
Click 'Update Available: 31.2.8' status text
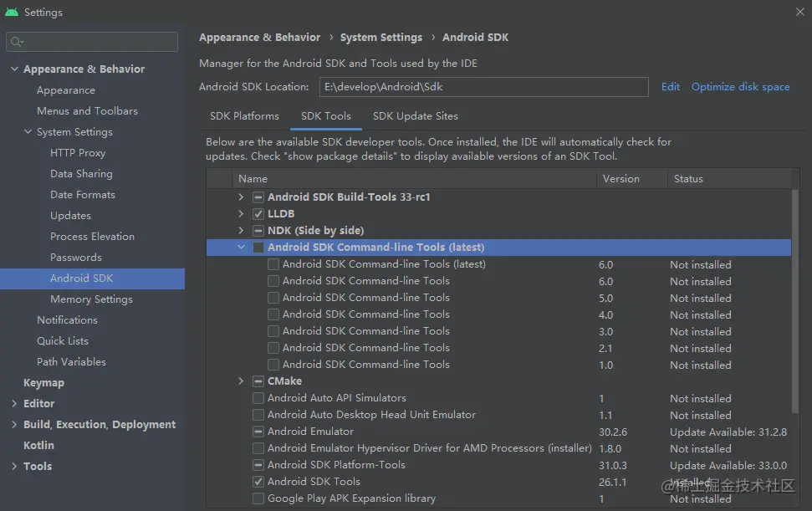(x=728, y=432)
